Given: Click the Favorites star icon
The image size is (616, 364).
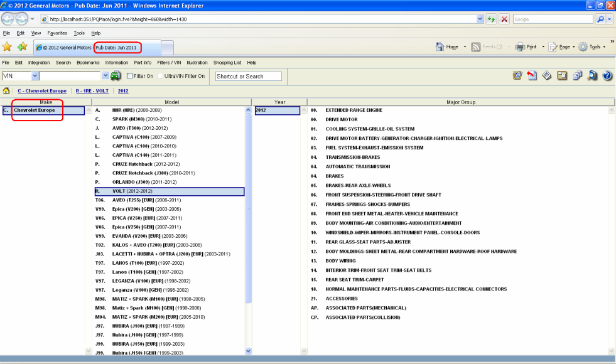Looking at the screenshot, I should tap(7, 46).
